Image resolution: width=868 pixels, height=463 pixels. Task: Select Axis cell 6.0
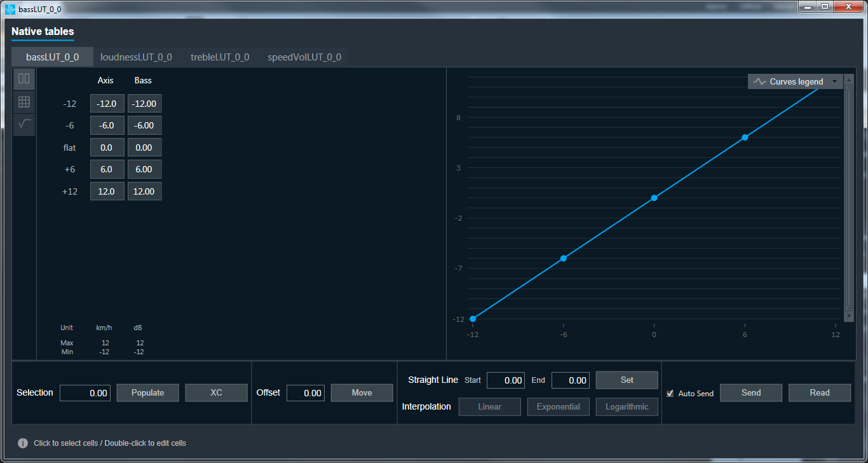[x=107, y=169]
